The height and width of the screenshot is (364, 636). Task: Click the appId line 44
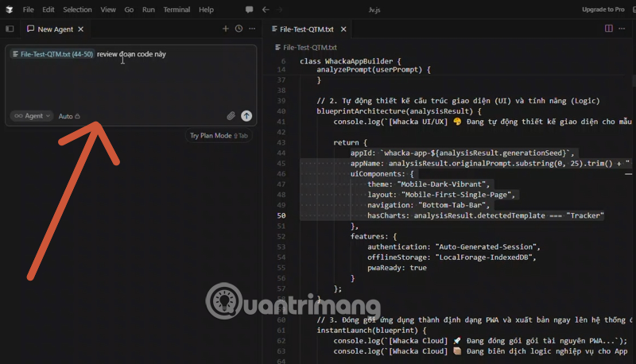[463, 153]
